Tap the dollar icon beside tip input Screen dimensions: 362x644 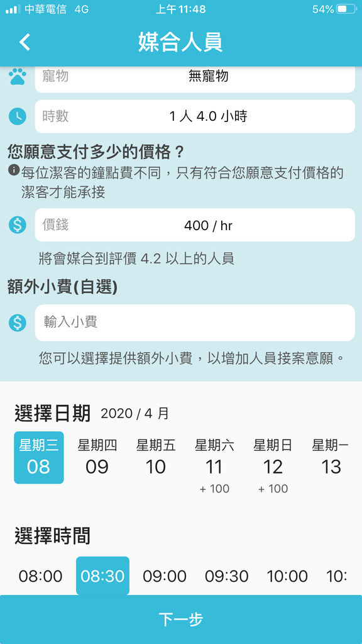click(17, 323)
